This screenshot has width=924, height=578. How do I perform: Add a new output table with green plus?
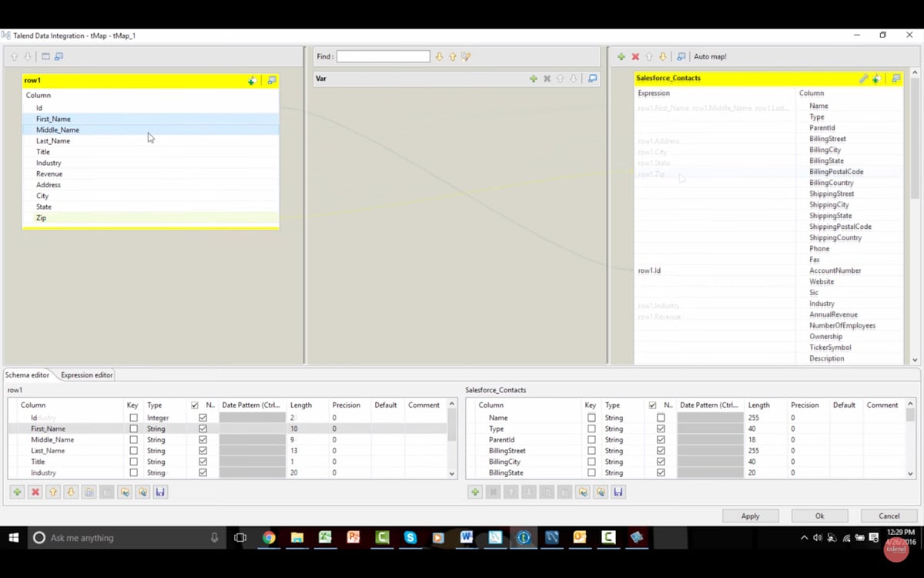click(x=621, y=57)
